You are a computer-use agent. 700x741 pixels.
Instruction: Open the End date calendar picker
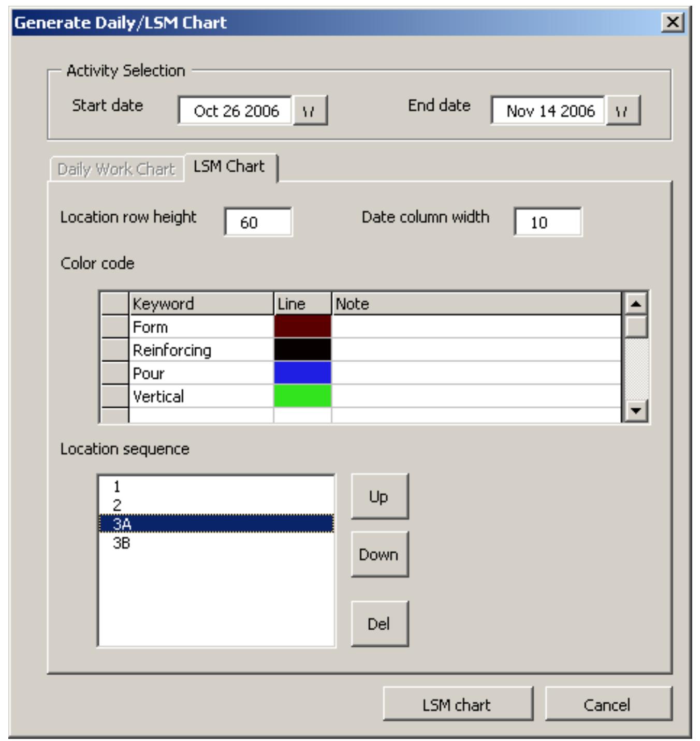(624, 111)
